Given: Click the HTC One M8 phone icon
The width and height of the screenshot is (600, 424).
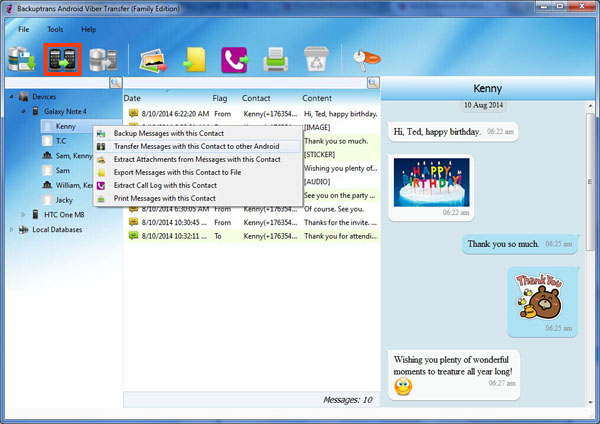Looking at the screenshot, I should click(x=35, y=214).
